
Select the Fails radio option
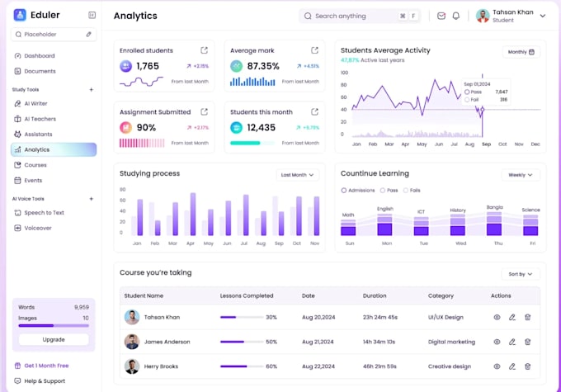405,191
